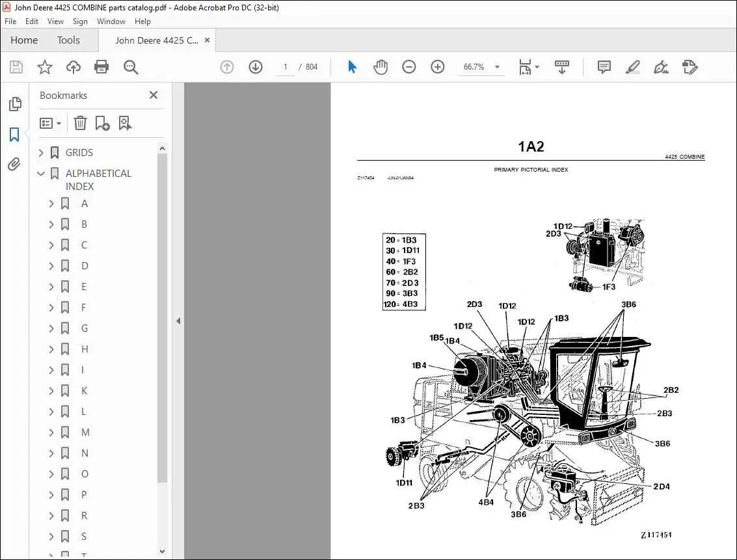Expand bookmark B

coord(51,224)
